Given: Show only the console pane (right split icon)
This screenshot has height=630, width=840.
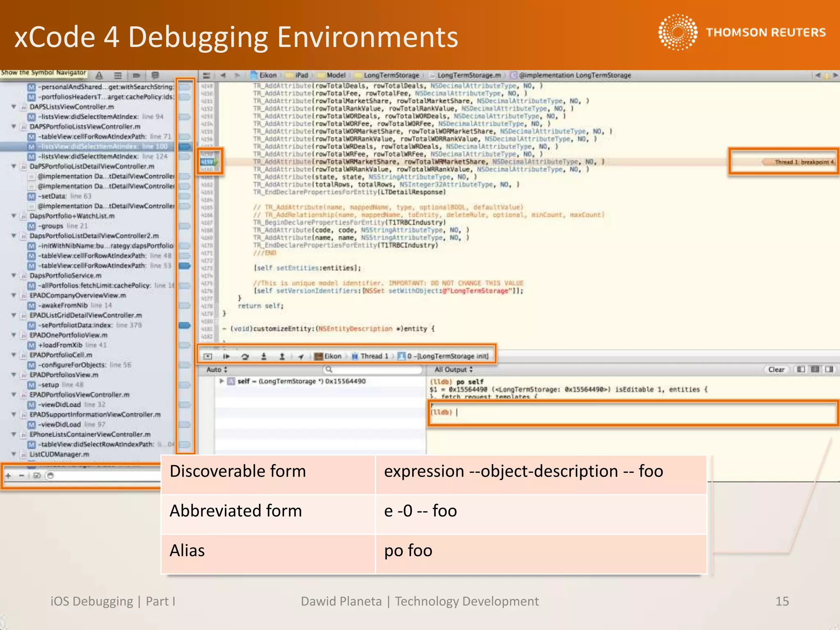Looking at the screenshot, I should [x=829, y=370].
